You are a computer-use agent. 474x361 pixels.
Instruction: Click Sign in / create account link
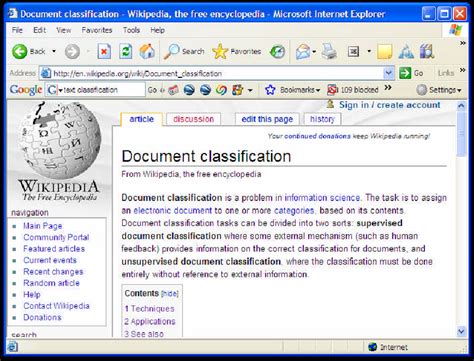point(389,105)
